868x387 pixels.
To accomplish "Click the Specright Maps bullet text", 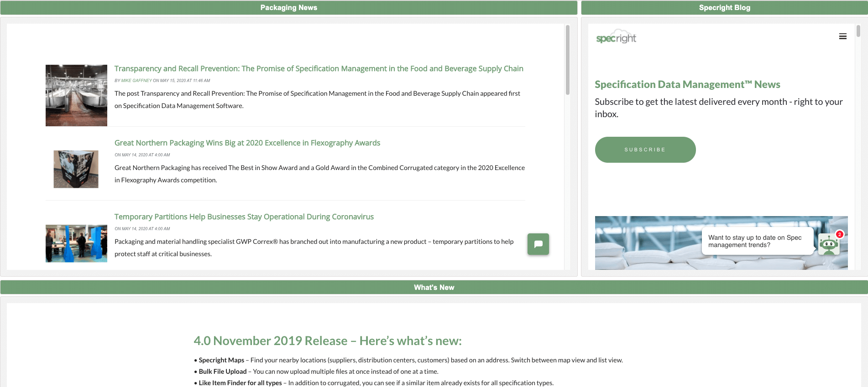I will (x=408, y=360).
